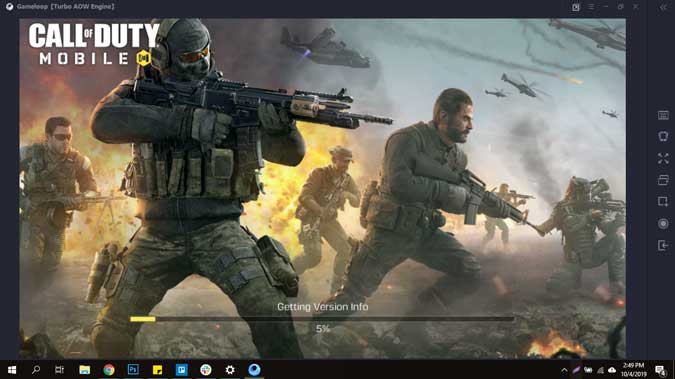Switch to Gameloop via the taskbar icon
Image resolution: width=675 pixels, height=379 pixels.
[254, 370]
